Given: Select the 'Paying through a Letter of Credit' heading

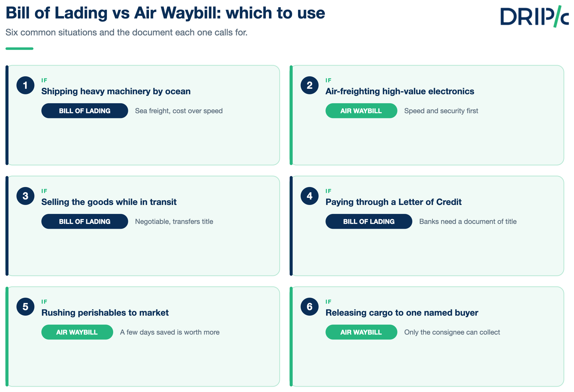Looking at the screenshot, I should pos(393,202).
